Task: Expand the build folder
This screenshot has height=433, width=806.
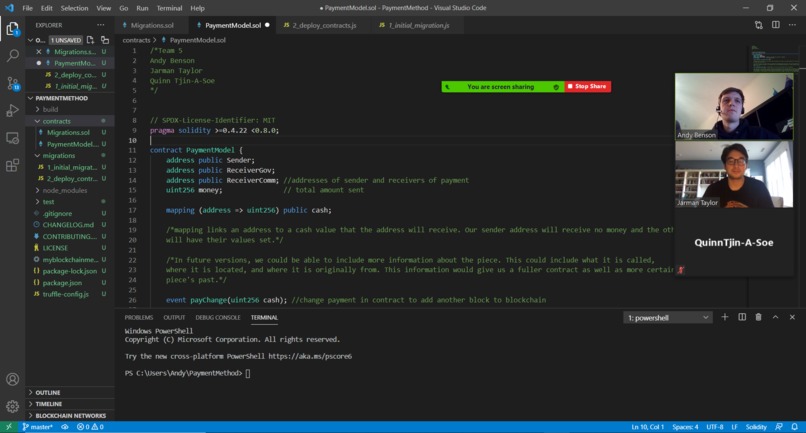Action: click(x=70, y=109)
